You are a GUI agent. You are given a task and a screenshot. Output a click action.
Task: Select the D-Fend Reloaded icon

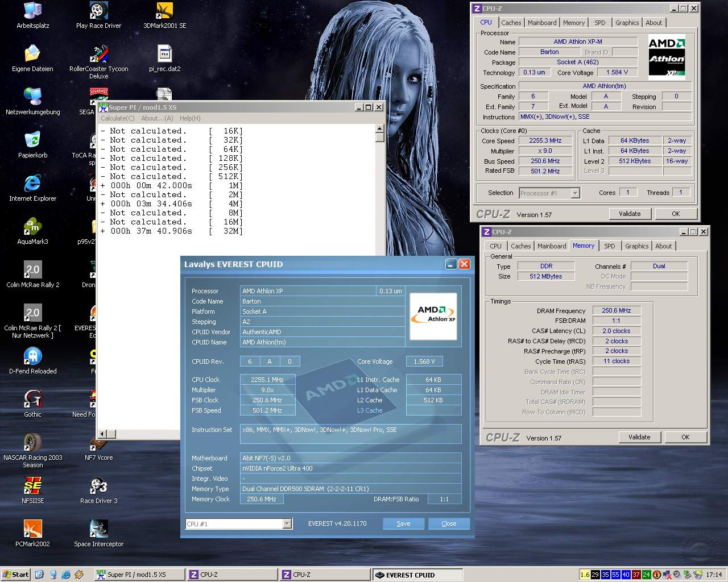click(32, 361)
